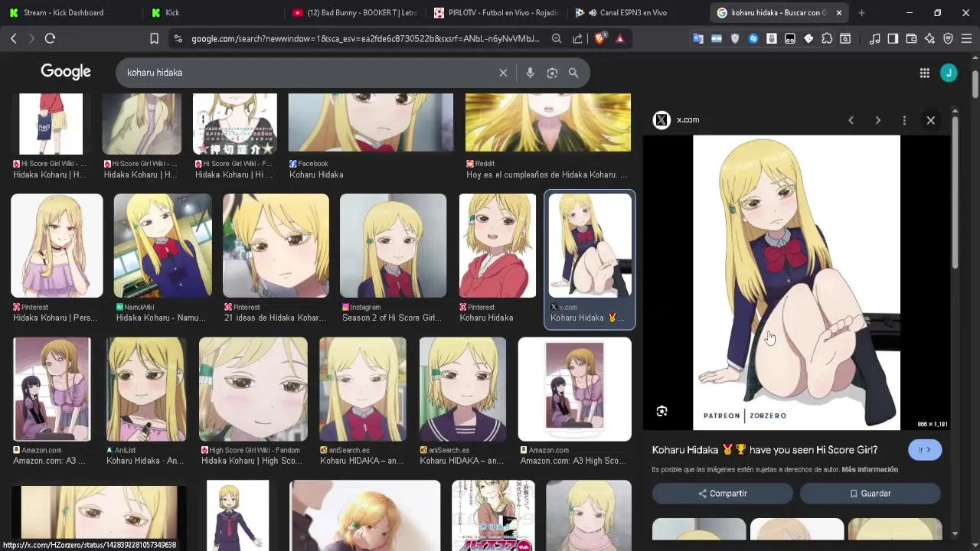Start voice search with the microphone

530,73
